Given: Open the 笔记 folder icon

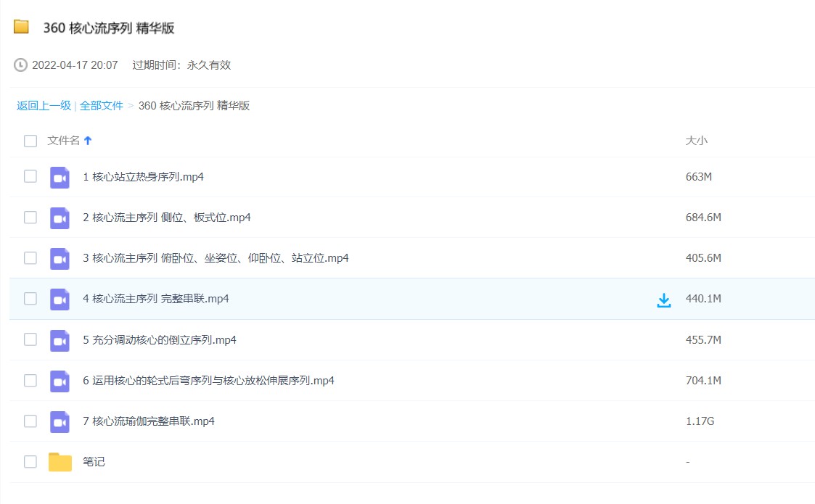Looking at the screenshot, I should (x=60, y=462).
